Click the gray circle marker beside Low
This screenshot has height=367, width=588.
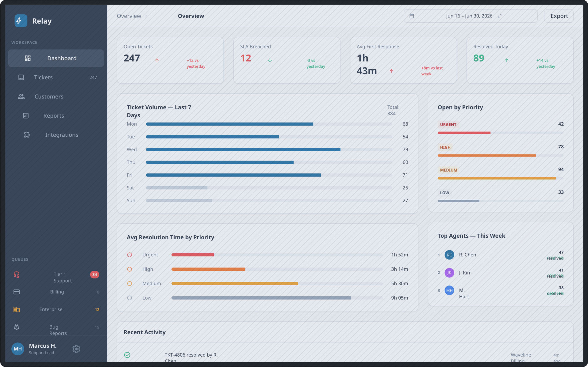pos(130,298)
